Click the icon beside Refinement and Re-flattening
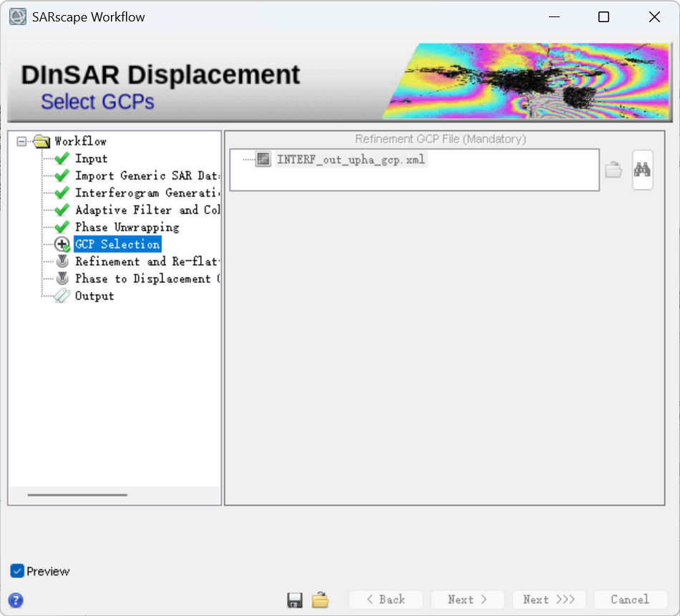 (x=62, y=261)
